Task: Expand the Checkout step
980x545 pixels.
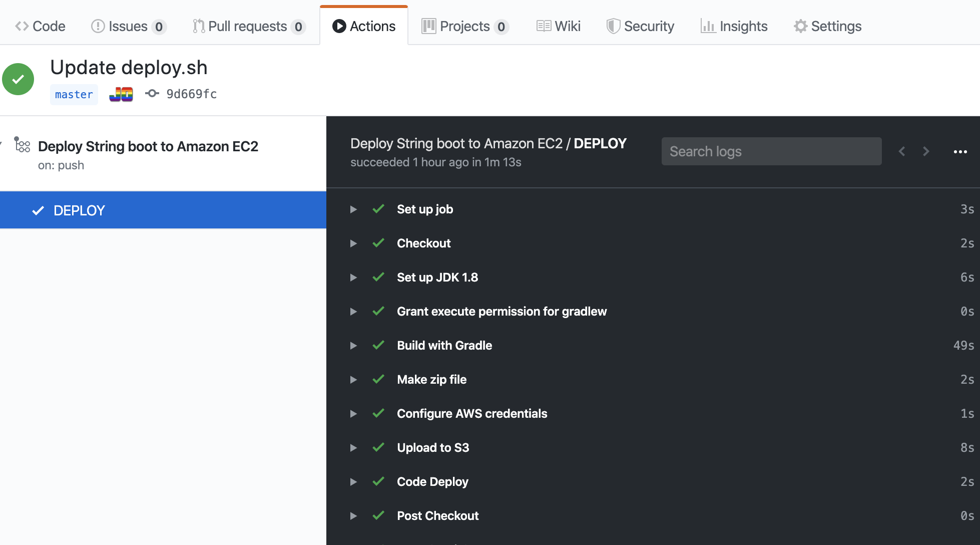Action: [x=353, y=243]
